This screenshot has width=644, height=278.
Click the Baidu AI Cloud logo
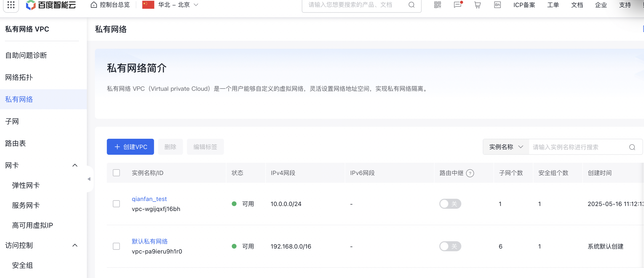pyautogui.click(x=51, y=5)
